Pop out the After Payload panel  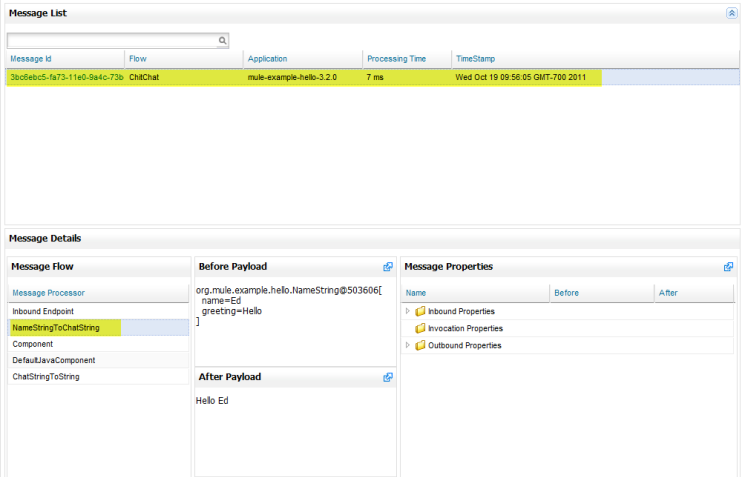[387, 377]
